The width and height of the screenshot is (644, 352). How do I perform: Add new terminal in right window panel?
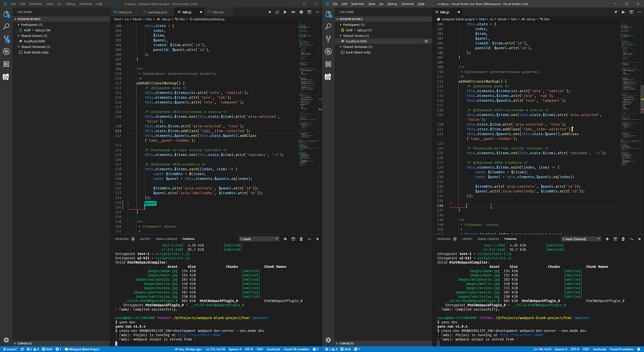coord(607,239)
